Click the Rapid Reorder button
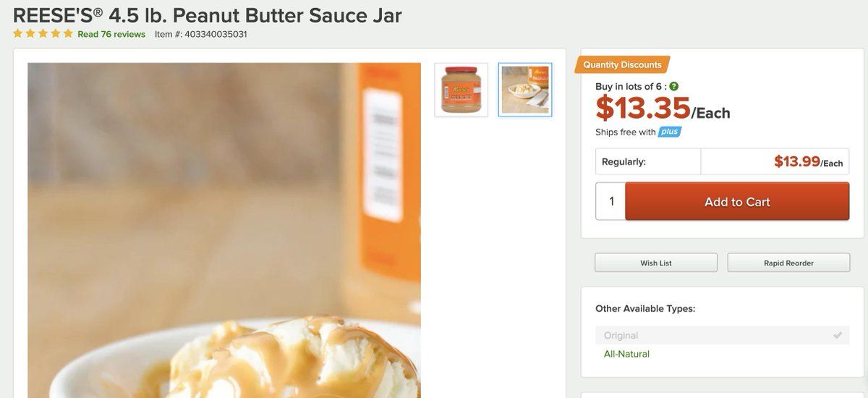 [x=788, y=263]
